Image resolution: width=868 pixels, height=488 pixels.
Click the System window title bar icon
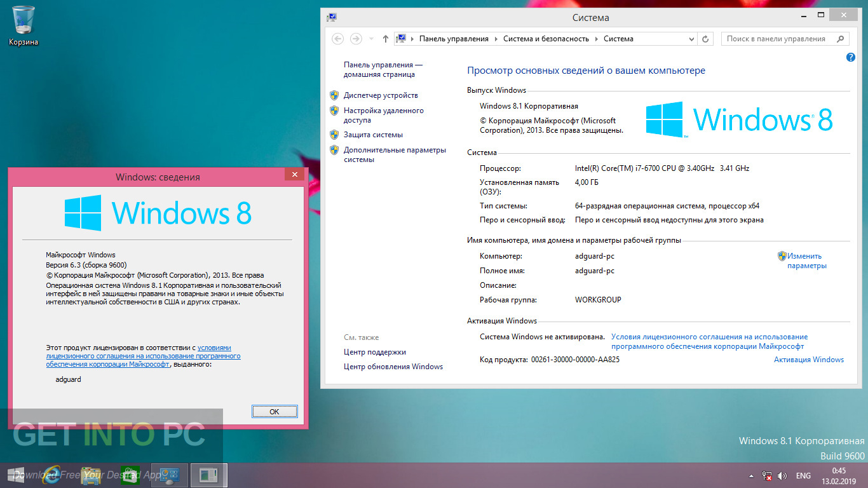click(332, 17)
